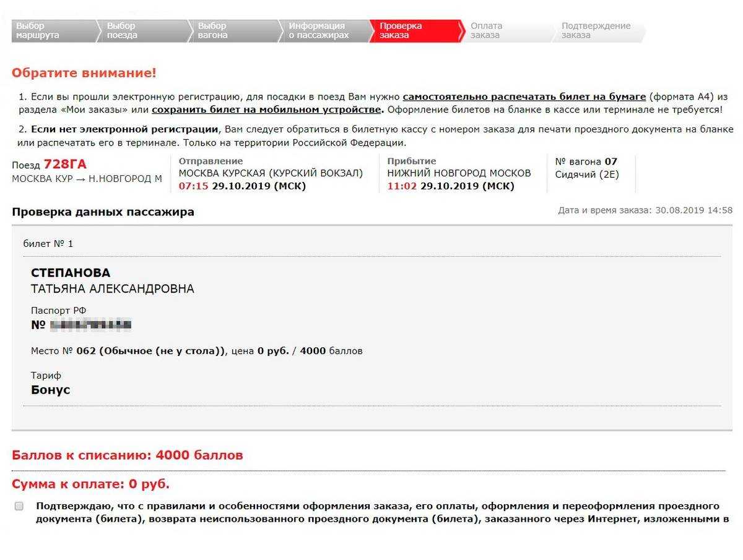Image resolution: width=743 pixels, height=560 pixels.
Task: Click train number 728ГА
Action: pyautogui.click(x=65, y=165)
